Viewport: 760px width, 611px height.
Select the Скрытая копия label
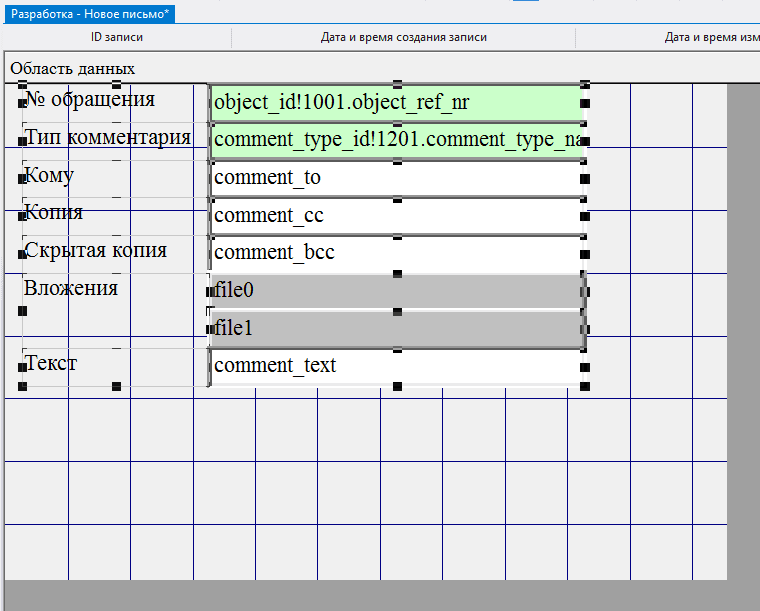pos(96,251)
